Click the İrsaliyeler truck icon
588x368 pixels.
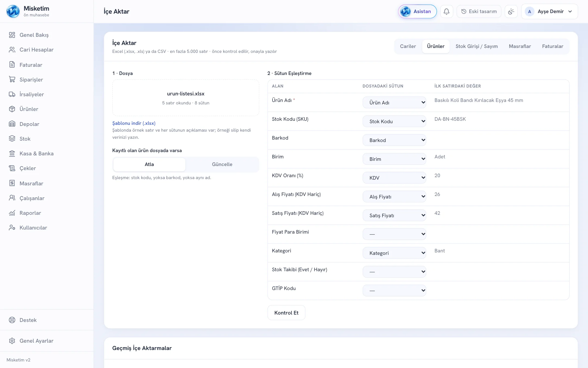12,94
